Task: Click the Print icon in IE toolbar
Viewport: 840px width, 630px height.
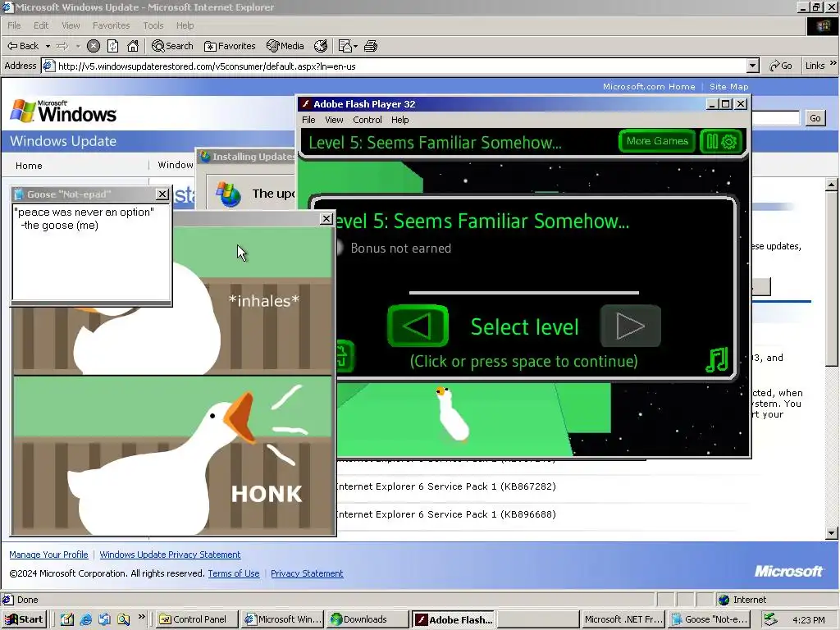Action: [371, 46]
